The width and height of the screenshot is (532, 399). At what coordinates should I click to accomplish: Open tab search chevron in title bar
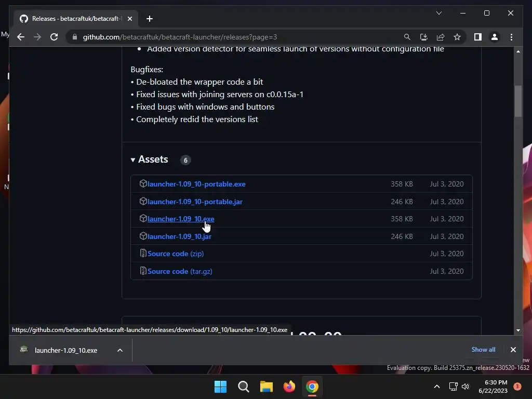coord(438,13)
